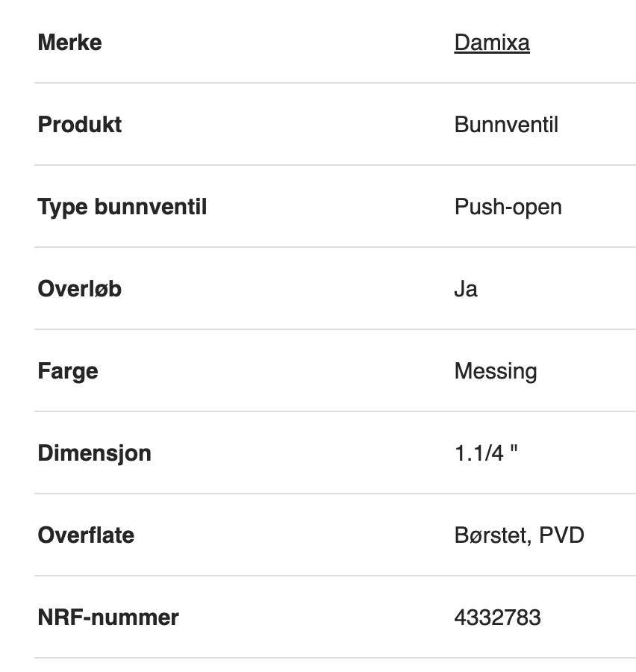Click the Overflate label
Image resolution: width=636 pixels, height=672 pixels.
pos(86,535)
